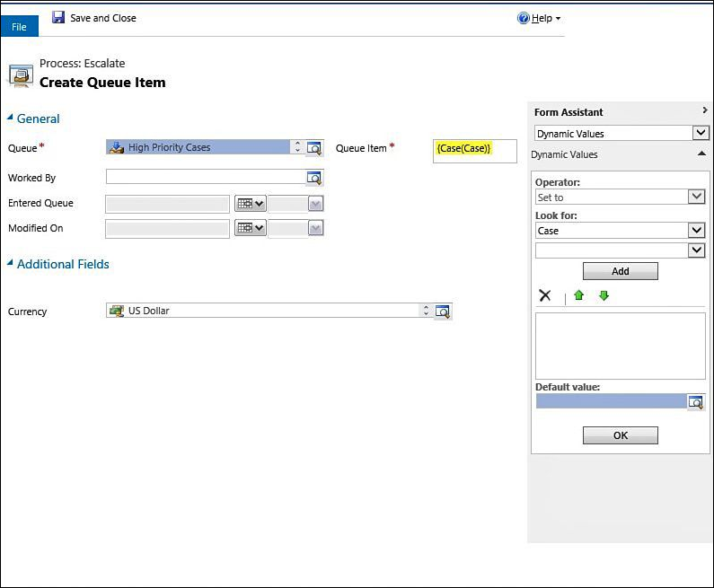Select the High Priority Cases queue value
Screen dimensions: 714x588
click(x=169, y=147)
